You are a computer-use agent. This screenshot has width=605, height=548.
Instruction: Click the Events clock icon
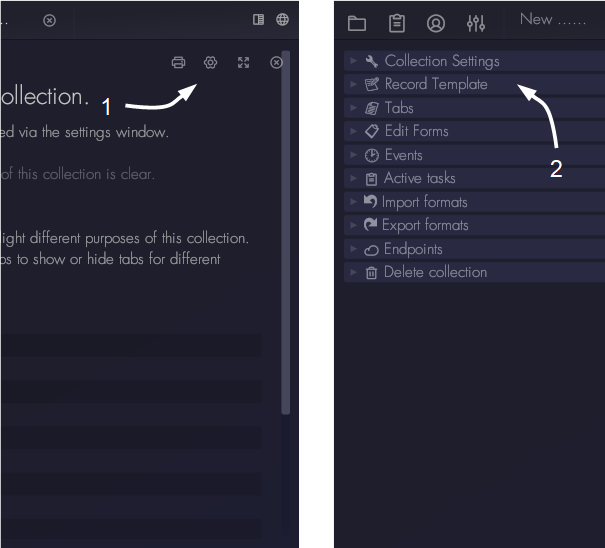[x=372, y=155]
